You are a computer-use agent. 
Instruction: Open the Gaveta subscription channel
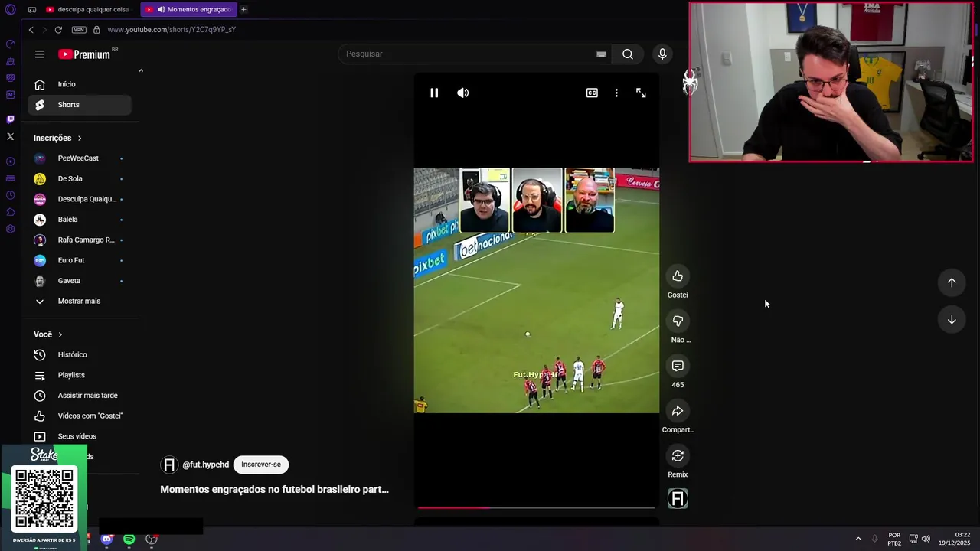pos(80,281)
